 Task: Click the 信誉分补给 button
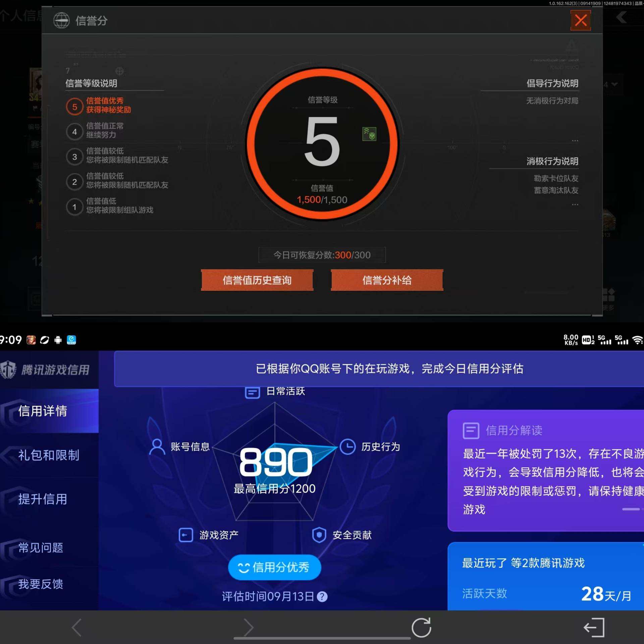coord(386,280)
